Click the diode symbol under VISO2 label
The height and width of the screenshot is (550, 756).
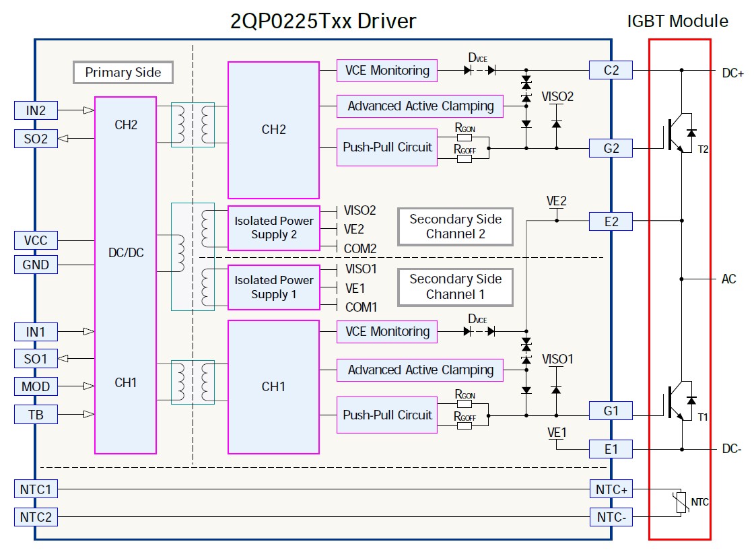pyautogui.click(x=556, y=124)
